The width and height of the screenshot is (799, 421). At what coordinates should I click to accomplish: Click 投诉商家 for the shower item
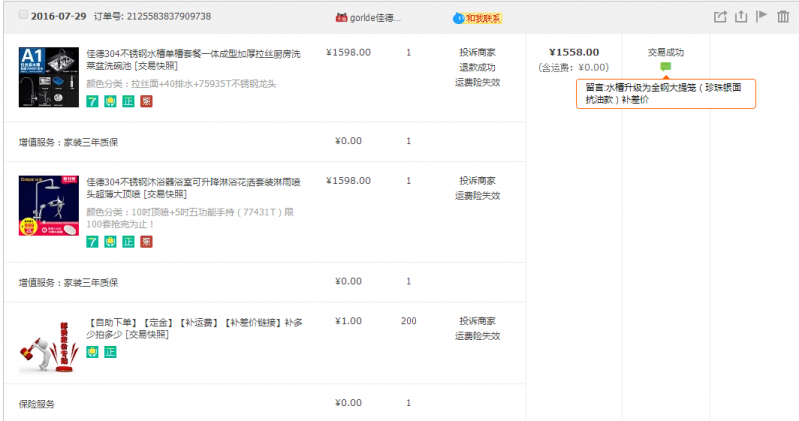point(477,181)
